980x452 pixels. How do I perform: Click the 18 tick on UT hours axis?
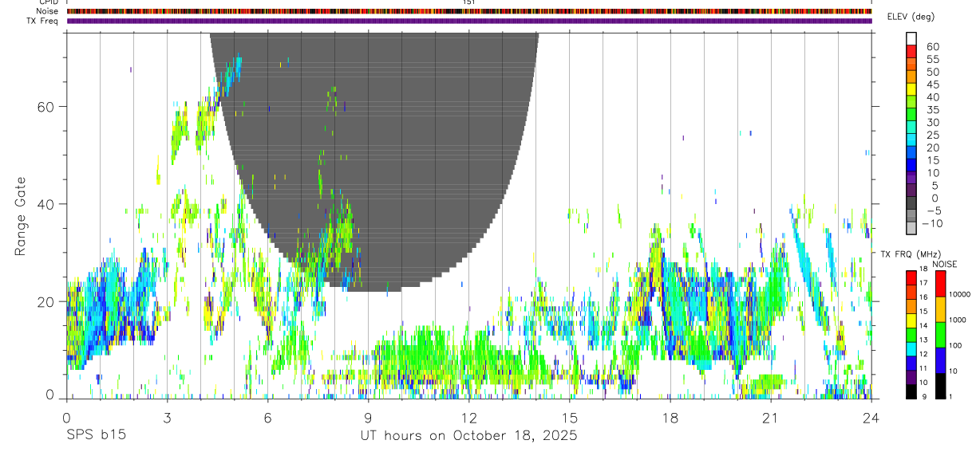(x=670, y=417)
